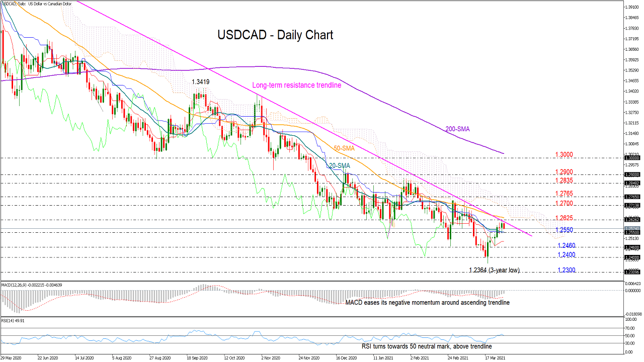Image resolution: width=644 pixels, height=362 pixels.
Task: Select the 'Long-term resistance trendline' annotation
Action: tap(296, 85)
